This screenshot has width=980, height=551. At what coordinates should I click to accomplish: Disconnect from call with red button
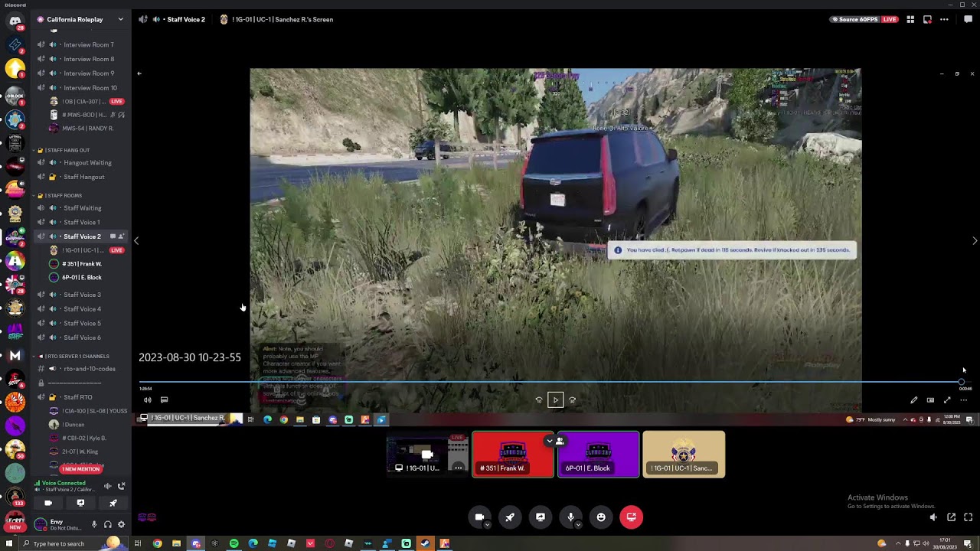(632, 517)
